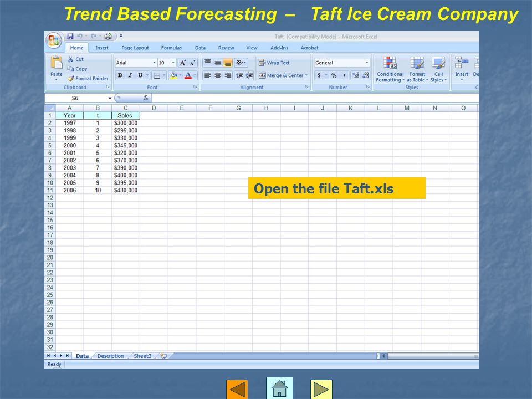
Task: Copy the selected cells
Action: 78,69
